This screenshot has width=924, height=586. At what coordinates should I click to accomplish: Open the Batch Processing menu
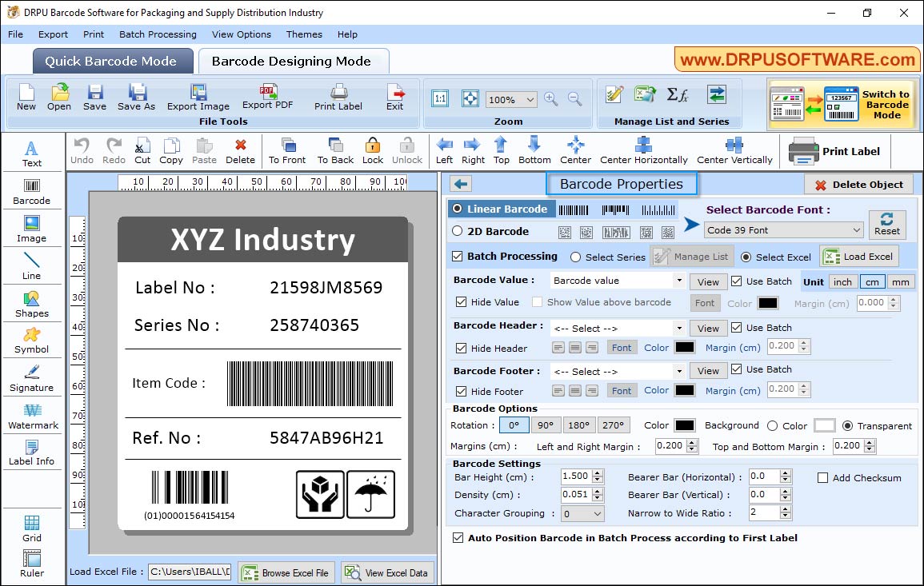(158, 34)
